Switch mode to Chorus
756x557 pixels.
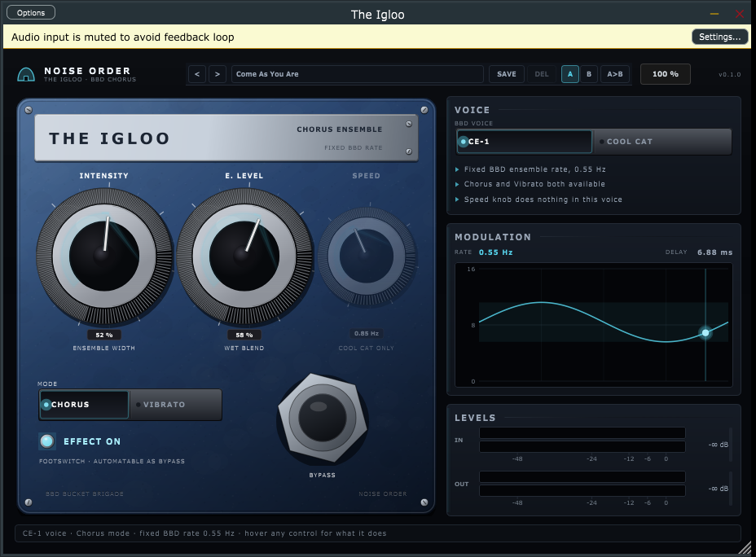pos(84,405)
